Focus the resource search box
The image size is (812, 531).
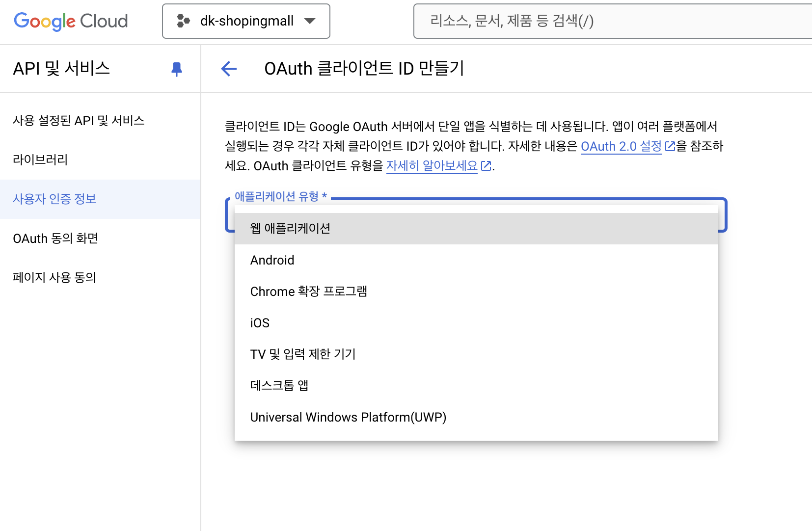[613, 21]
